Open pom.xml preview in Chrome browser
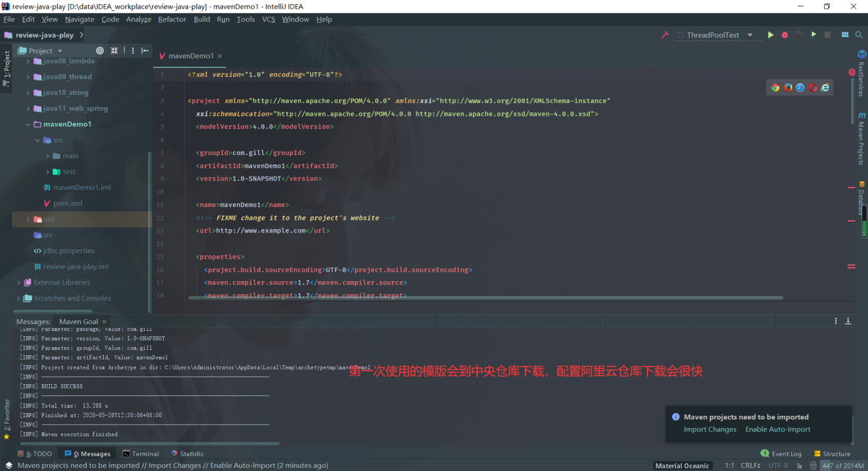This screenshot has width=868, height=471. click(x=775, y=87)
